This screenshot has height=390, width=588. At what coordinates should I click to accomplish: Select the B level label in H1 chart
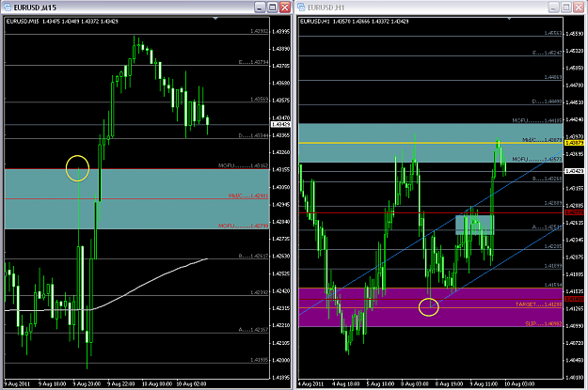coord(548,179)
